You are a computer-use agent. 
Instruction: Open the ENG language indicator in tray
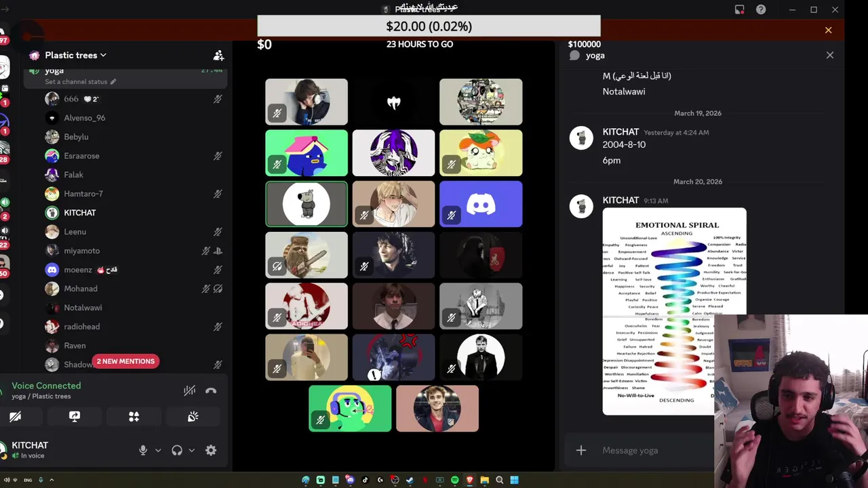(x=28, y=480)
